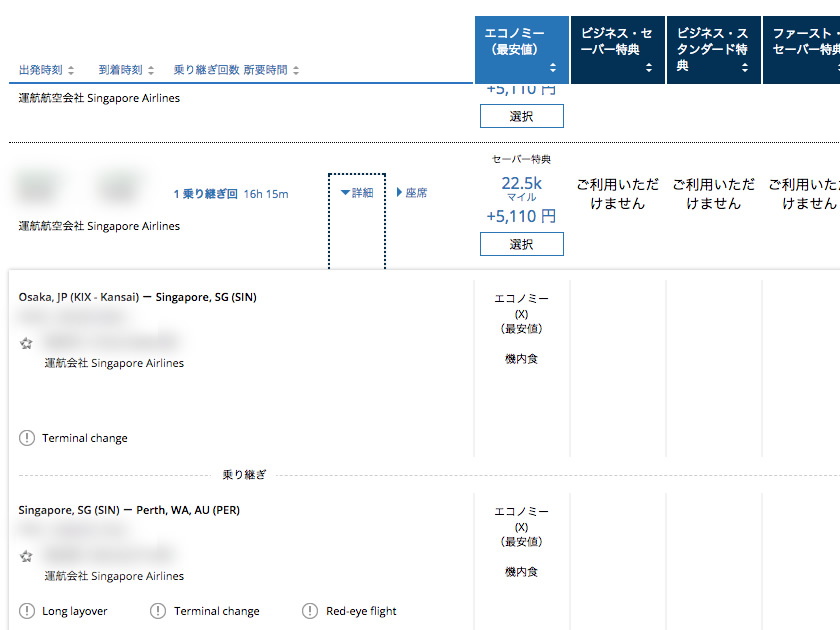Choose the ファースト・セーバー特典 column tab
The image size is (840, 630).
(803, 50)
